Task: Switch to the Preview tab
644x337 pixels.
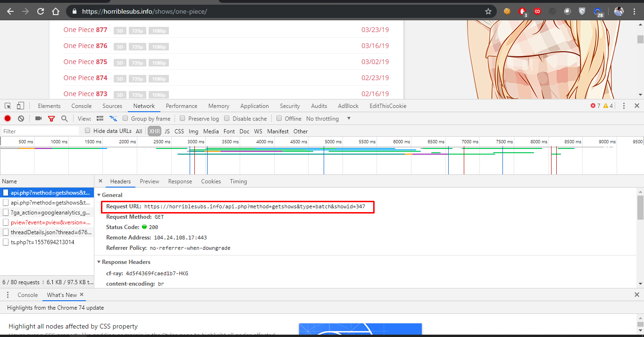Action: 149,181
